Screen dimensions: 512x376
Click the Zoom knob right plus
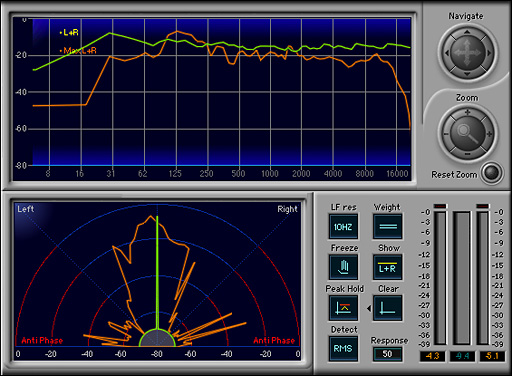489,134
